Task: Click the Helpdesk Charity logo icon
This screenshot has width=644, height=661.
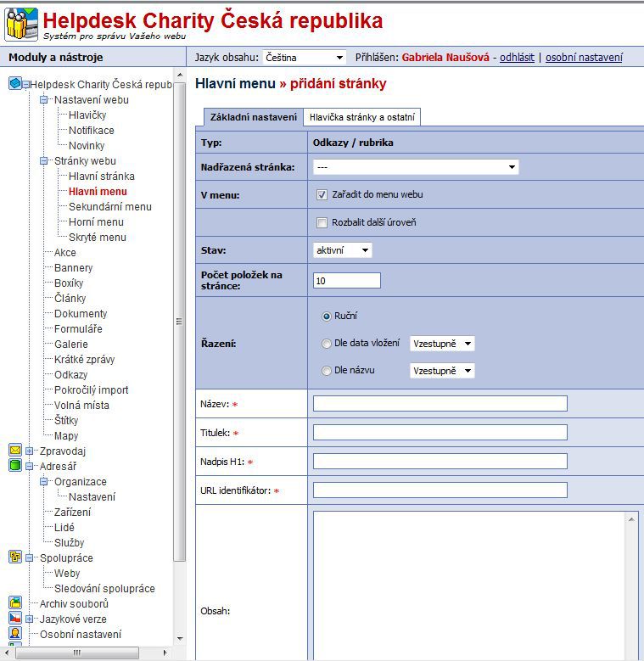Action: 21,24
